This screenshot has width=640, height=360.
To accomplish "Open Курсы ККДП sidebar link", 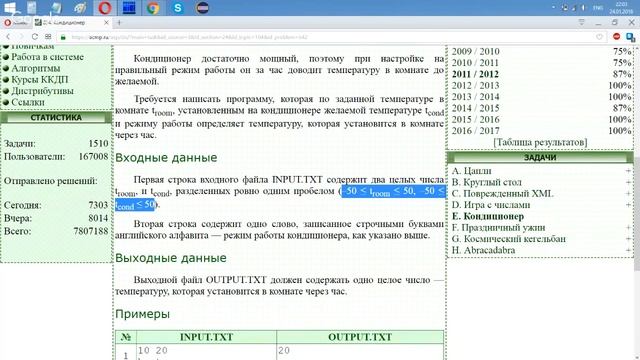I will coord(40,80).
